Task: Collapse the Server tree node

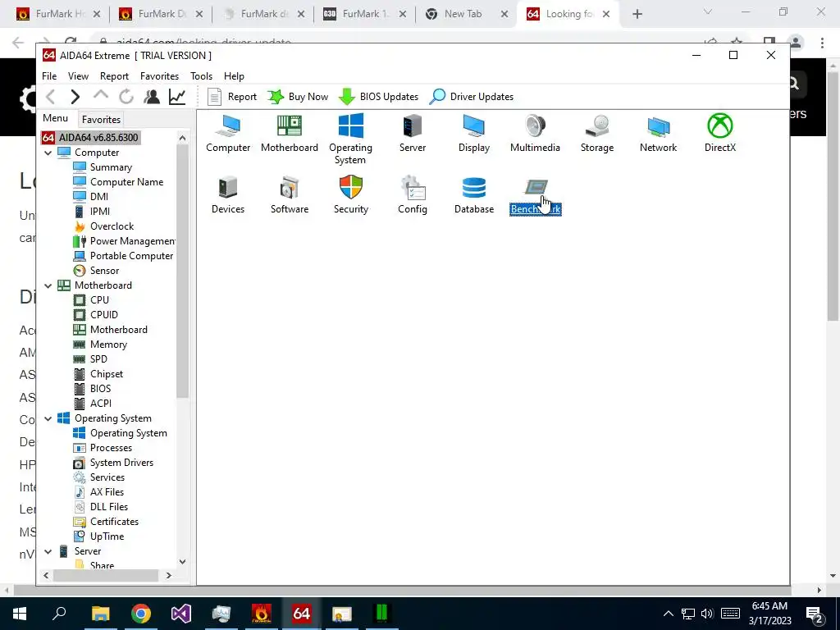Action: pyautogui.click(x=48, y=551)
